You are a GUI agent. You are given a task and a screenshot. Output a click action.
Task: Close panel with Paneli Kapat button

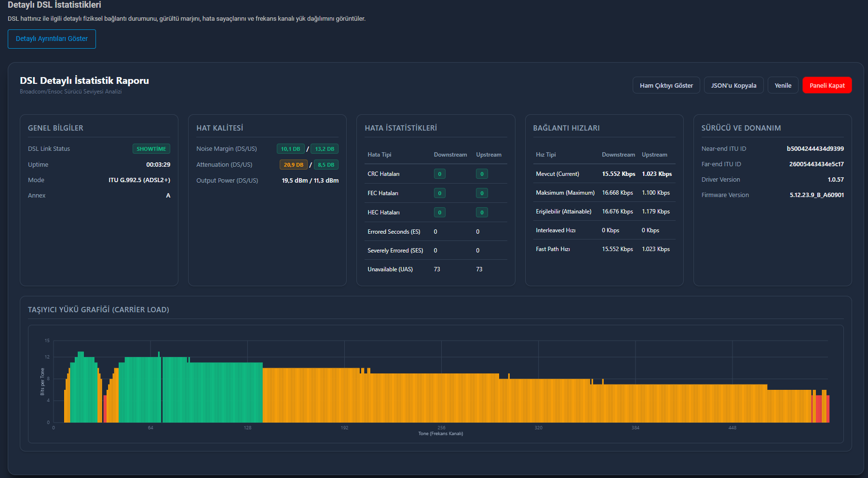tap(827, 85)
